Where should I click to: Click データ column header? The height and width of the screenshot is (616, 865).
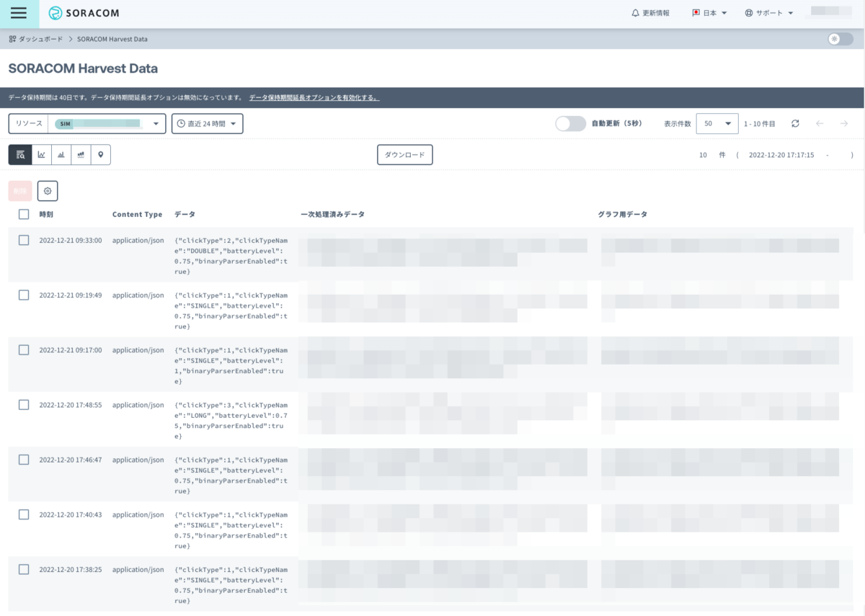(185, 215)
